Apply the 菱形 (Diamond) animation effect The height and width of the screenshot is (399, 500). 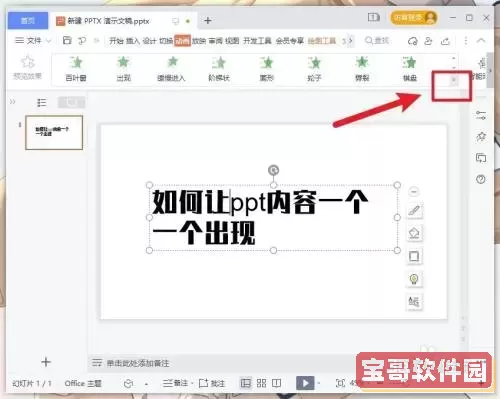coord(267,69)
